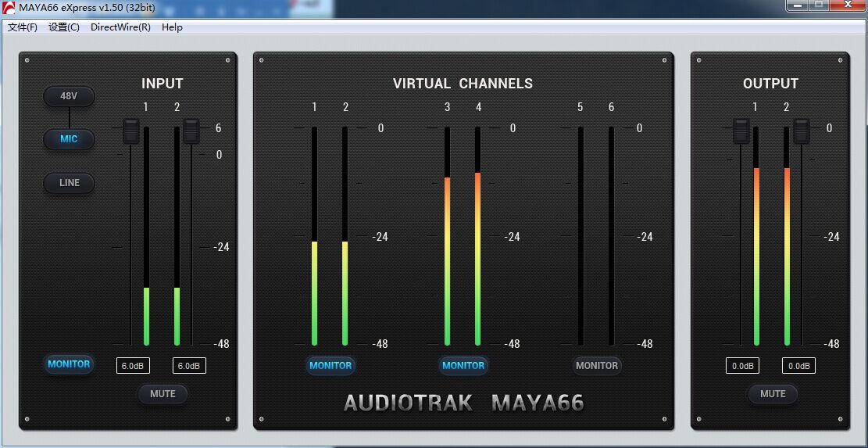Click Input channel 1 level meter
Image resolution: width=868 pixels, height=448 pixels.
pos(147,236)
